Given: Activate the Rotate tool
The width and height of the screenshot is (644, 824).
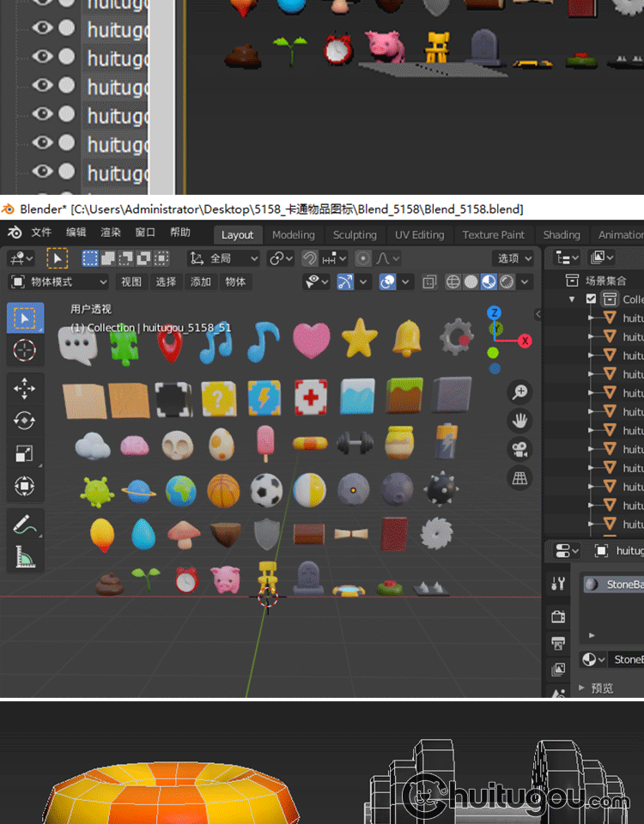Looking at the screenshot, I should (25, 421).
